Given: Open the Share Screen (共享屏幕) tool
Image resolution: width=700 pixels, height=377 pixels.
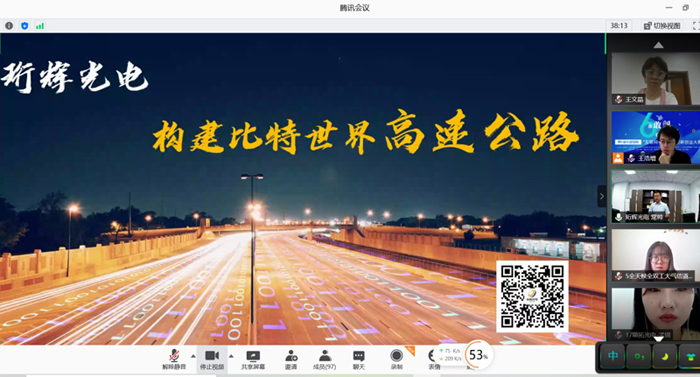Looking at the screenshot, I should pyautogui.click(x=253, y=360).
